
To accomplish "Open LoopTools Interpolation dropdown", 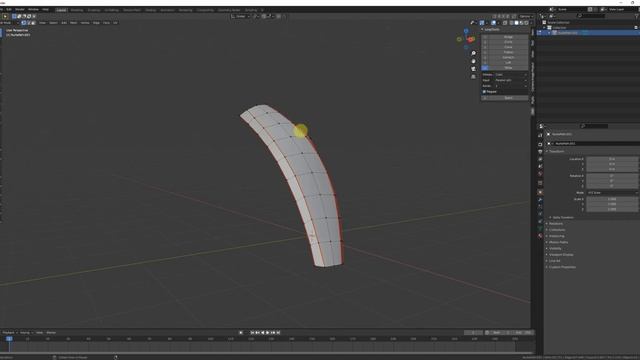I will (x=511, y=75).
